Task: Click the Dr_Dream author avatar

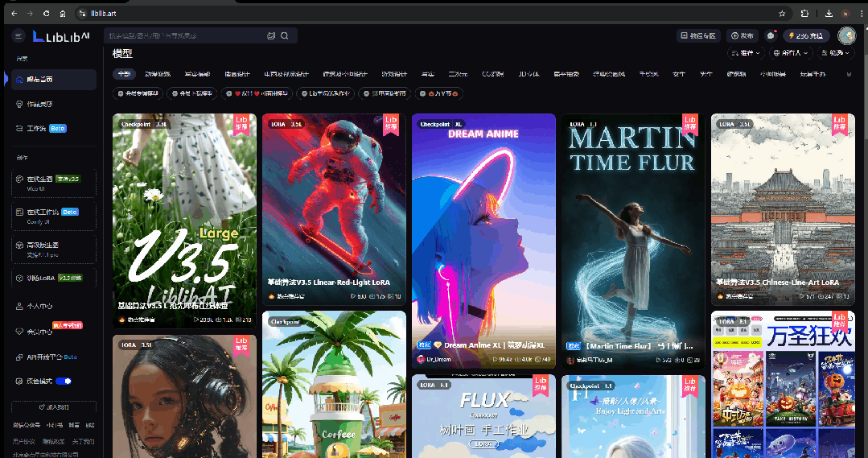Action: 421,360
